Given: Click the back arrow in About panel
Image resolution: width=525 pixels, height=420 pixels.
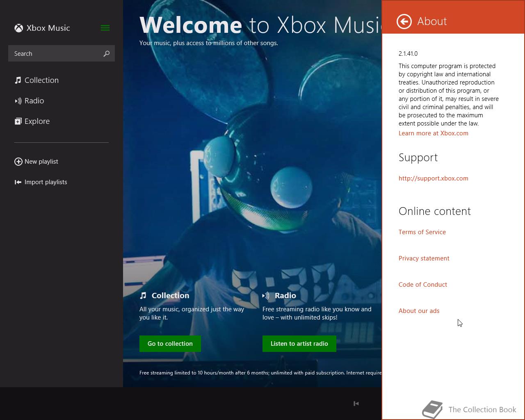Looking at the screenshot, I should coord(404,21).
